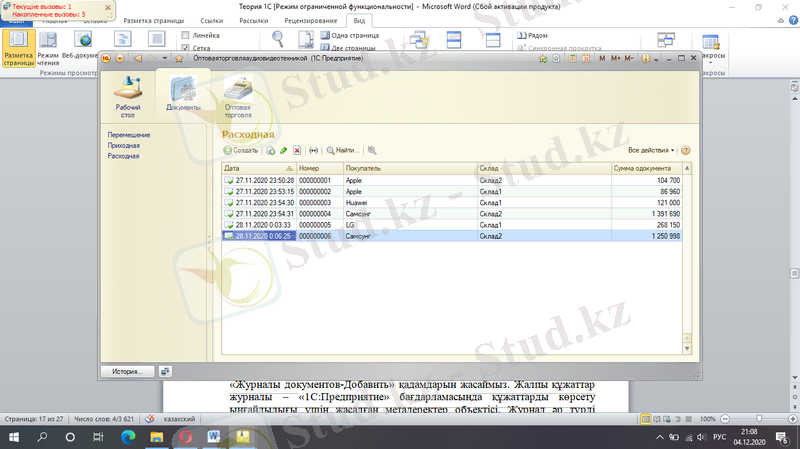Edit current document with green pencil icon
The width and height of the screenshot is (800, 449).
click(284, 151)
